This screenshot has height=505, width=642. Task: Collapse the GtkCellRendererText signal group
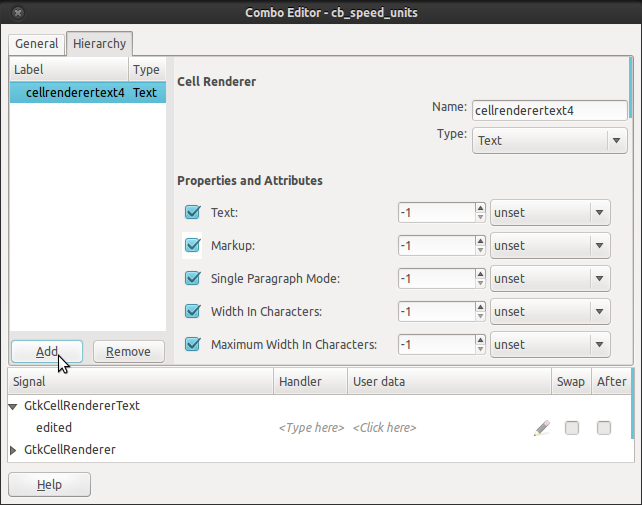point(13,406)
